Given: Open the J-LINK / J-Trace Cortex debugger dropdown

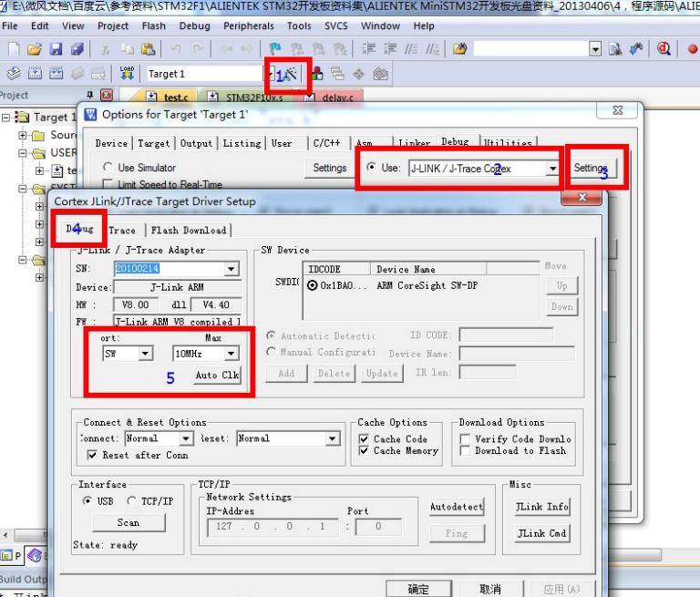Looking at the screenshot, I should (552, 169).
